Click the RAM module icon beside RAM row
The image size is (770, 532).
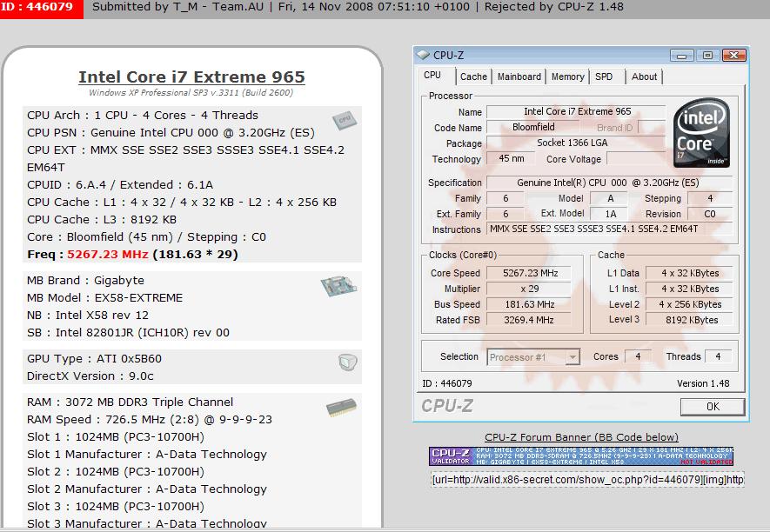(x=341, y=408)
